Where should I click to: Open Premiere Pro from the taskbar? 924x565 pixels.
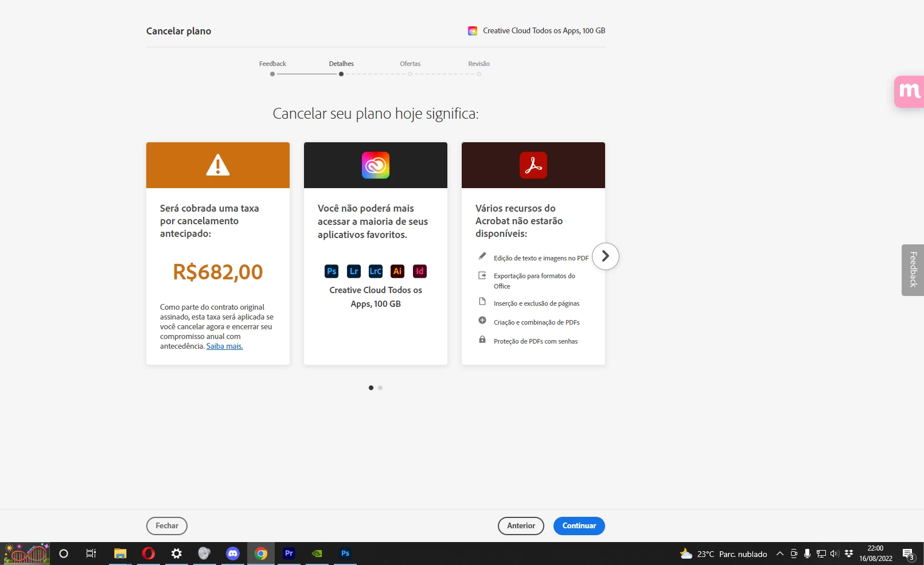click(x=289, y=554)
